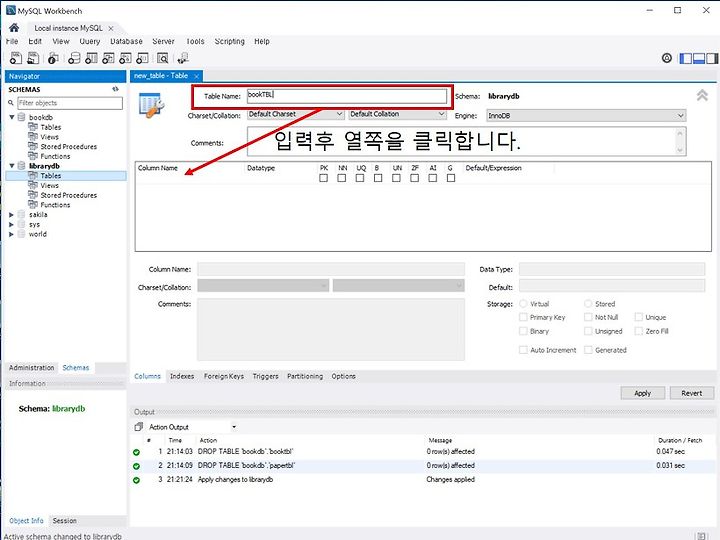Toggle the right sidebar panel icon
Screen dimensions: 720x540
[712, 58]
